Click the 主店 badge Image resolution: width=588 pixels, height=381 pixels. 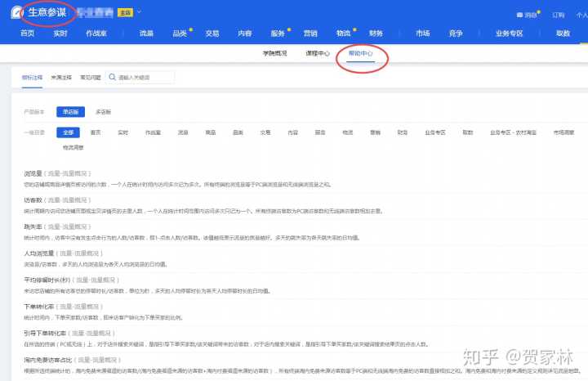[125, 12]
